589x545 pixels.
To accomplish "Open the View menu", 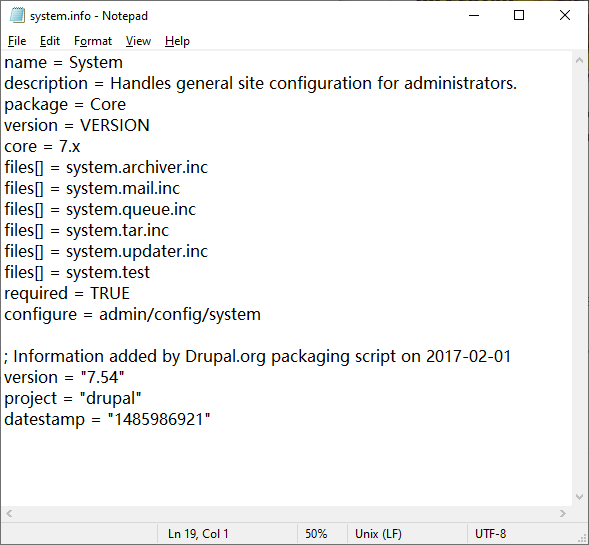I will [x=138, y=41].
